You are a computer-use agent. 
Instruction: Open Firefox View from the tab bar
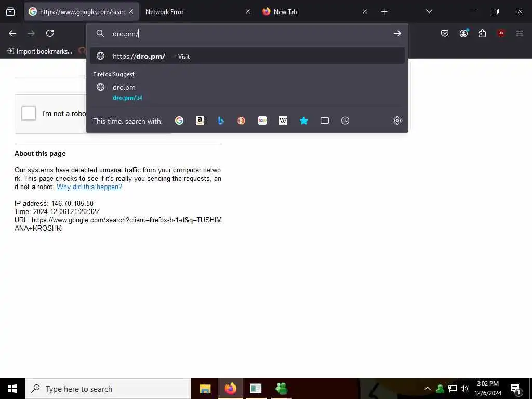pyautogui.click(x=10, y=12)
